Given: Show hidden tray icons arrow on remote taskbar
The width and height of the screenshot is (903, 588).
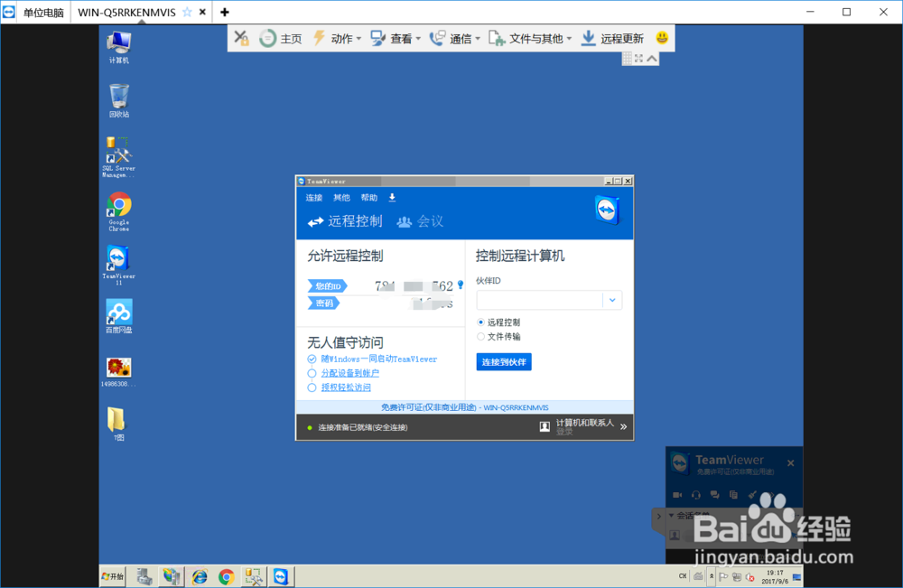Looking at the screenshot, I should click(x=712, y=576).
